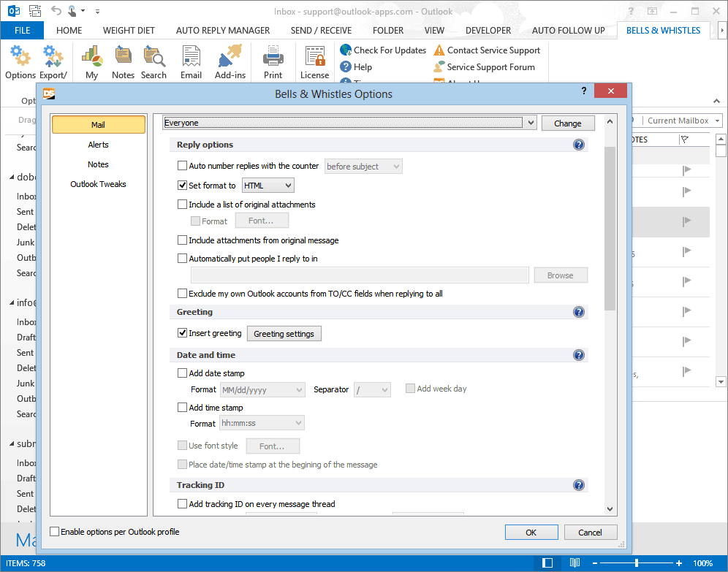Open the FILE tab
The image size is (728, 572).
coord(22,30)
